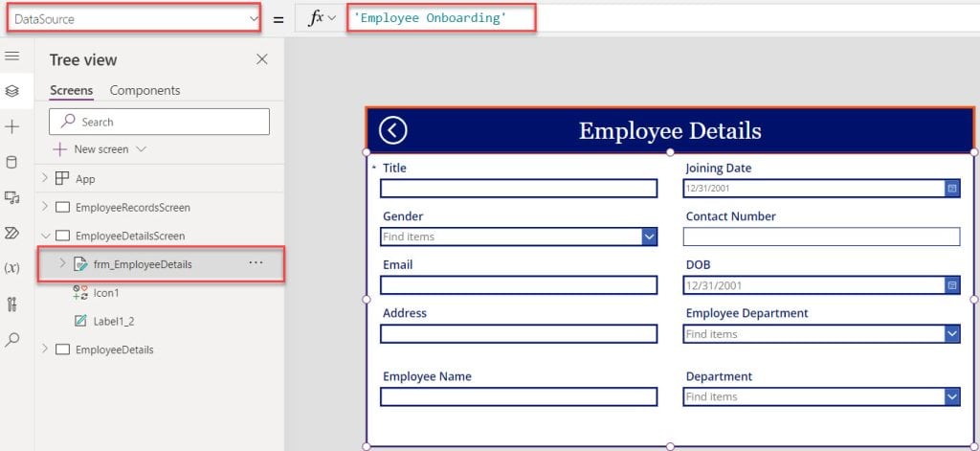Open the Gender combo box dropdown arrow
Viewport: 980px width, 451px height.
click(650, 237)
